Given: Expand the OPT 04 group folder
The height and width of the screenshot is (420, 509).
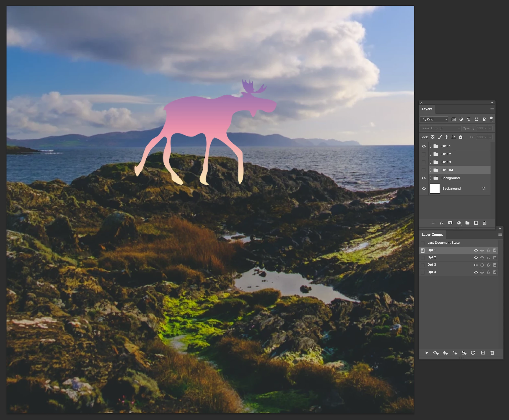Looking at the screenshot, I should 431,170.
